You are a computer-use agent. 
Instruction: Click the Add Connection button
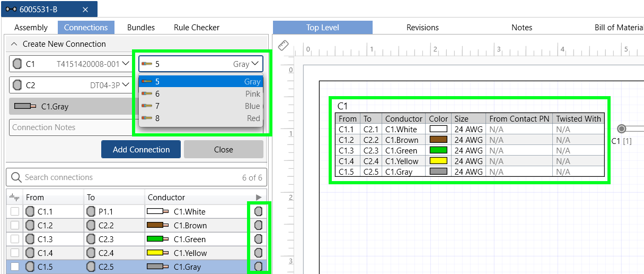[x=141, y=149]
